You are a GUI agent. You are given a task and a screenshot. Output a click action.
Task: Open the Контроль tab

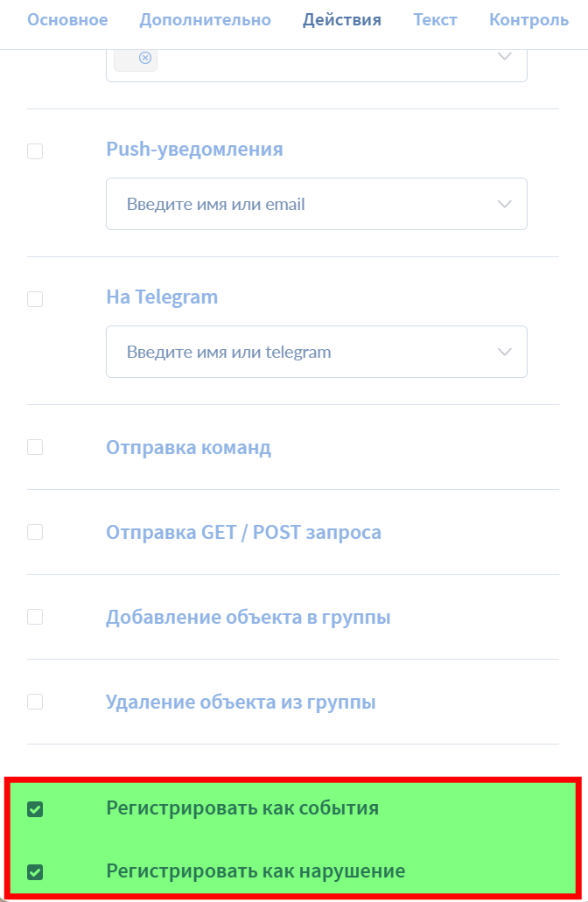click(528, 19)
